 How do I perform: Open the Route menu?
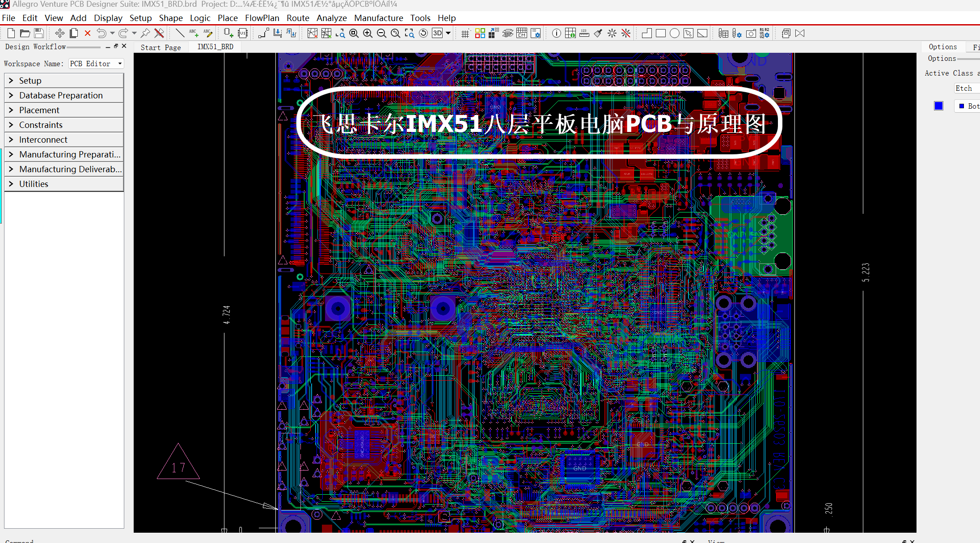coord(298,18)
